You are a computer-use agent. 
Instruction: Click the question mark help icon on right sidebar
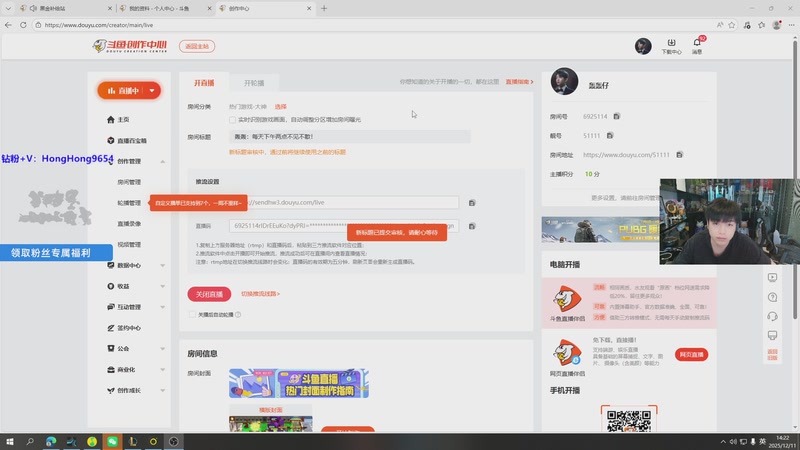click(x=772, y=297)
